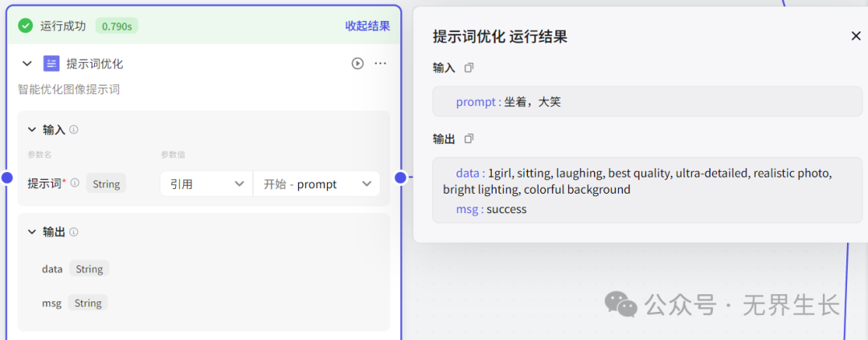The height and width of the screenshot is (340, 868).
Task: Click the green success checkmark icon
Action: 26,26
